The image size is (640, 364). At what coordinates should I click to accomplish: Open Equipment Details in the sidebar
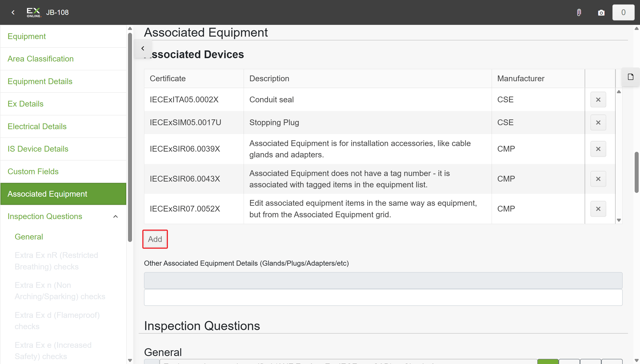[63, 81]
